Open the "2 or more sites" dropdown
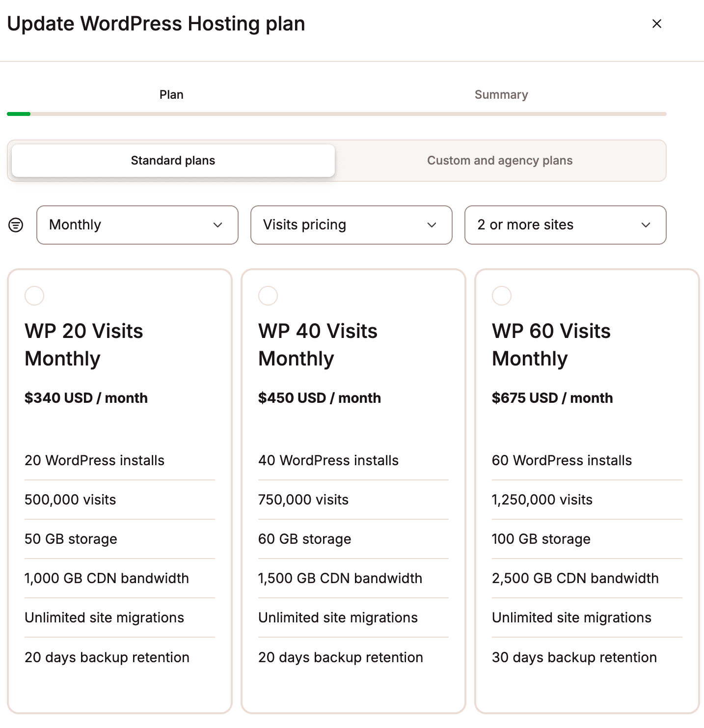Image resolution: width=704 pixels, height=728 pixels. click(565, 225)
